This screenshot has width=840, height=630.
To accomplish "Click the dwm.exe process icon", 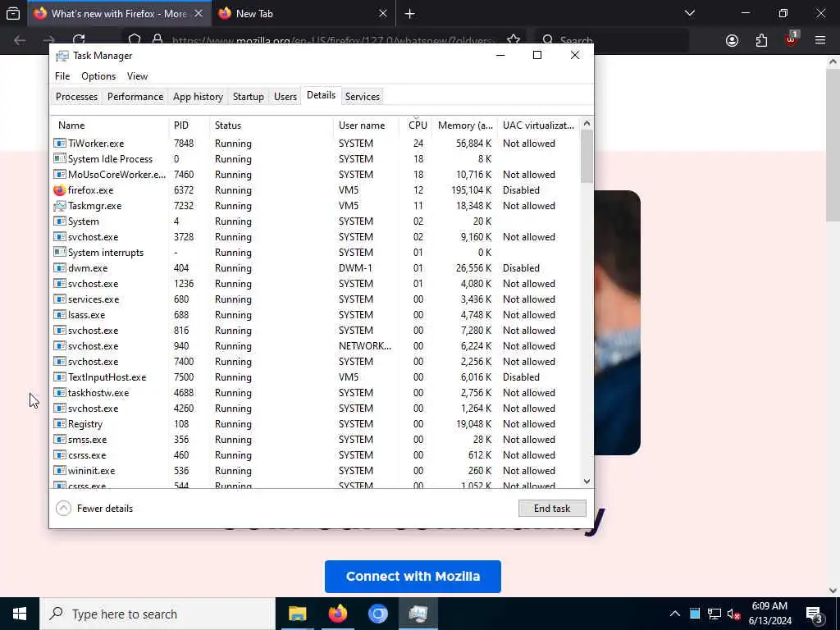I will click(59, 268).
